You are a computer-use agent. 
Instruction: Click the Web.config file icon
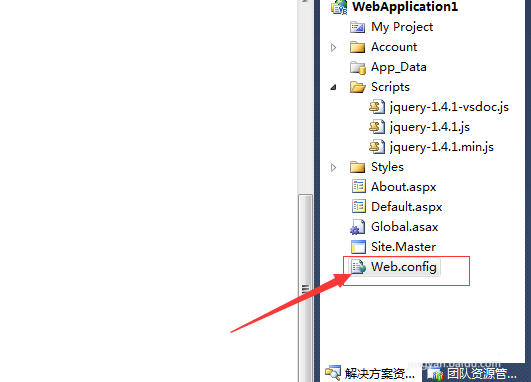[x=358, y=267]
